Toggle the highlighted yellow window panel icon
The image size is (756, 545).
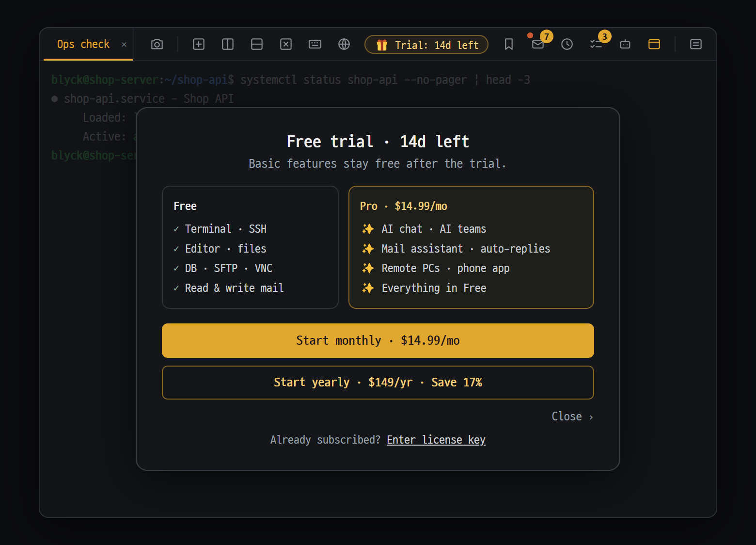(x=654, y=44)
